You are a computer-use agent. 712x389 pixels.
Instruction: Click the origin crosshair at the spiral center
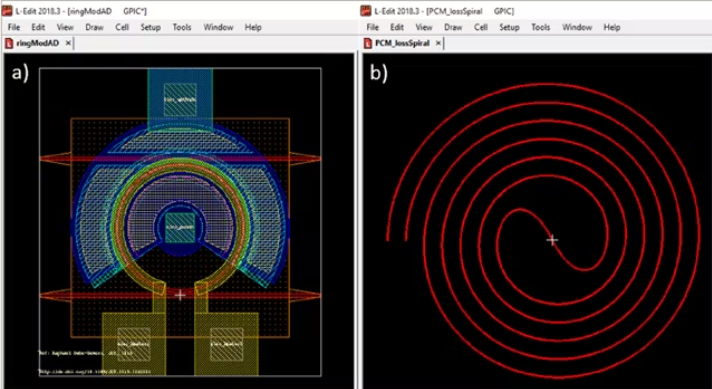click(x=552, y=240)
